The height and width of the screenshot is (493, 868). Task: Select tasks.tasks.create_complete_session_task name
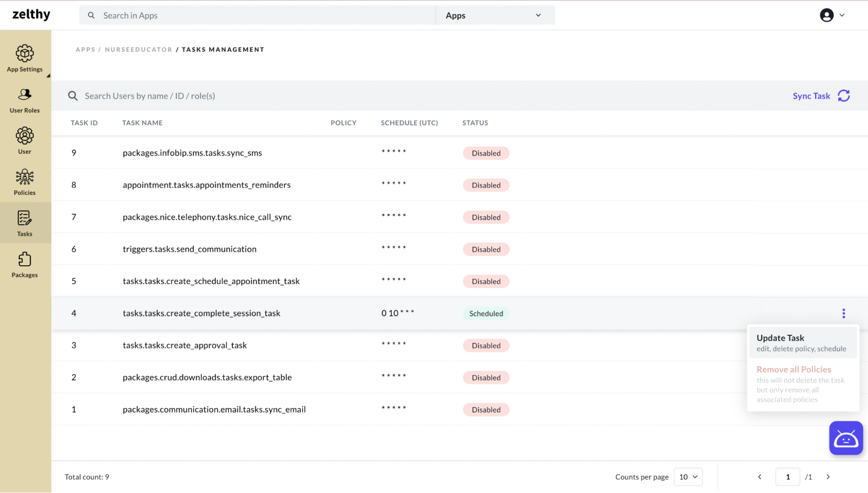click(x=201, y=313)
